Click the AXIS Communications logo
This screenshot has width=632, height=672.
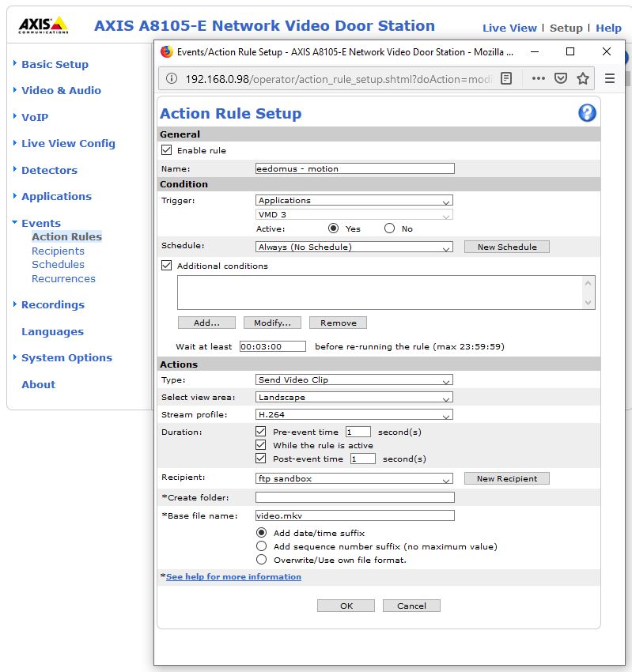click(44, 25)
